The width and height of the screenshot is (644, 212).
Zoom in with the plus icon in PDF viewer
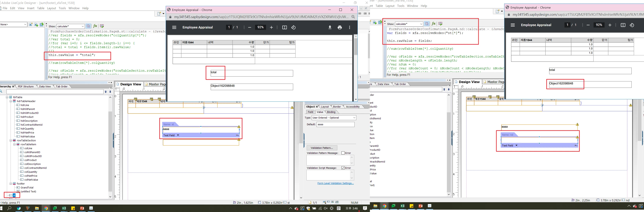pyautogui.click(x=271, y=27)
